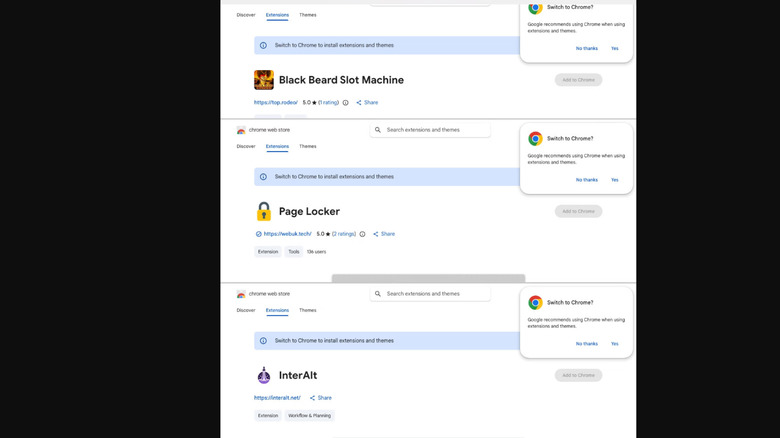Screen dimensions: 780x438
Task: Choose Yes in popup above Page Locker
Action: [614, 180]
